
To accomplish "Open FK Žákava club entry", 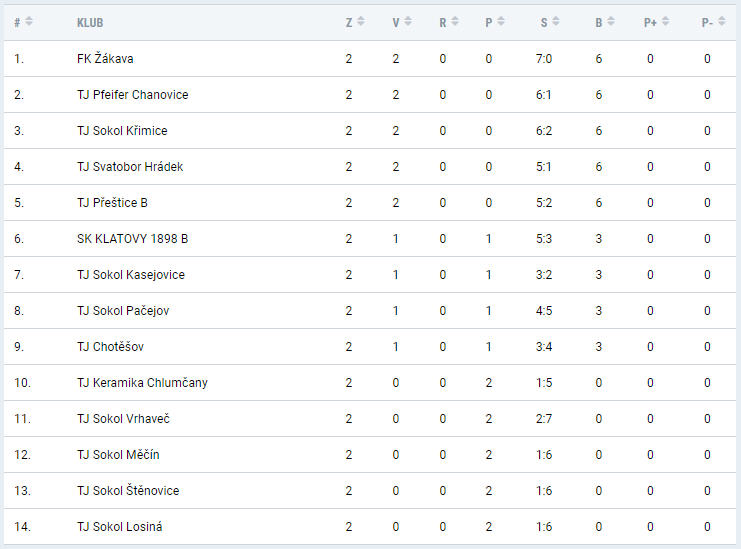I will (x=105, y=59).
